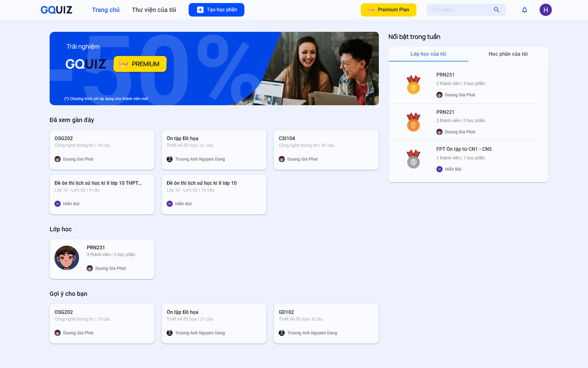The image size is (588, 368).
Task: Open the CSI104 recent study set card
Action: (x=326, y=150)
